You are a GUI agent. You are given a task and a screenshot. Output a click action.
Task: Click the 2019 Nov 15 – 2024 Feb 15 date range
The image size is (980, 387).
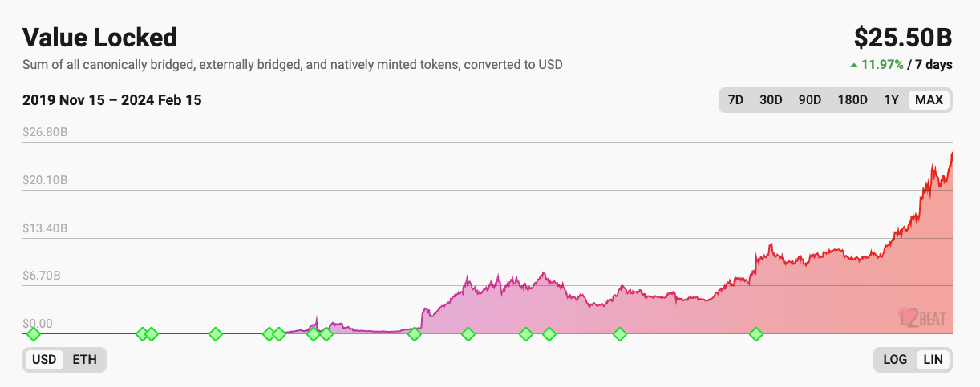112,100
